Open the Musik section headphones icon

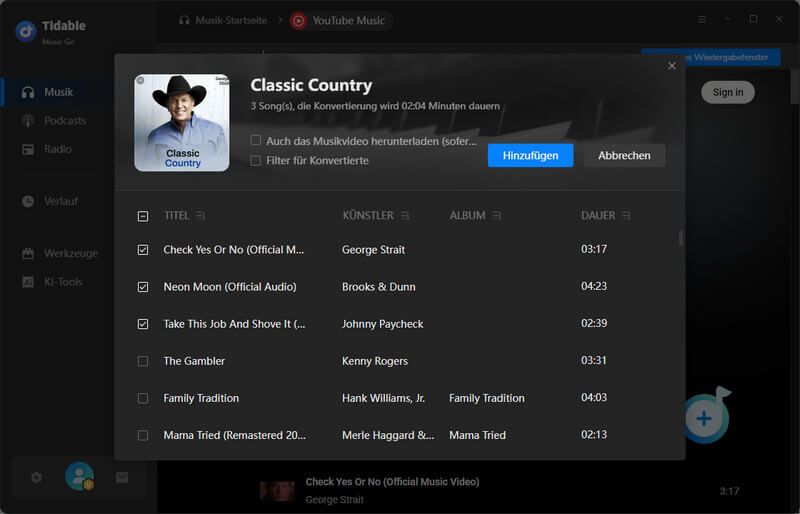pos(28,92)
